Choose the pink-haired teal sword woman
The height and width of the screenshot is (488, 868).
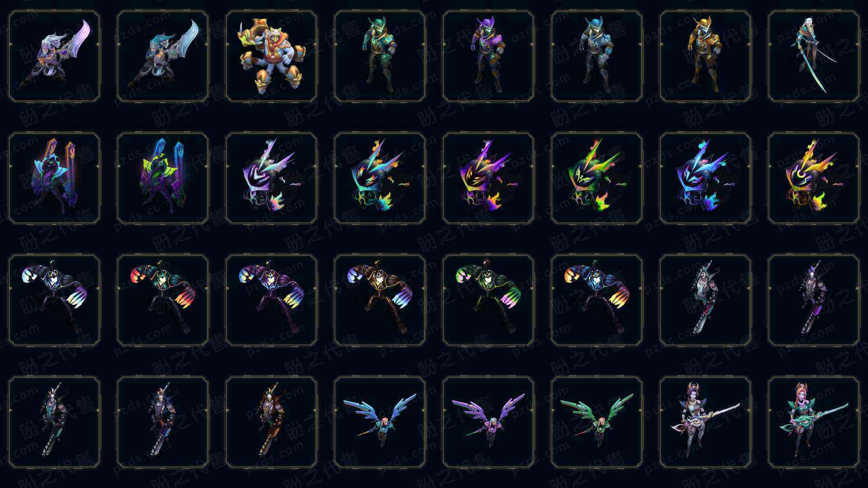point(814,422)
